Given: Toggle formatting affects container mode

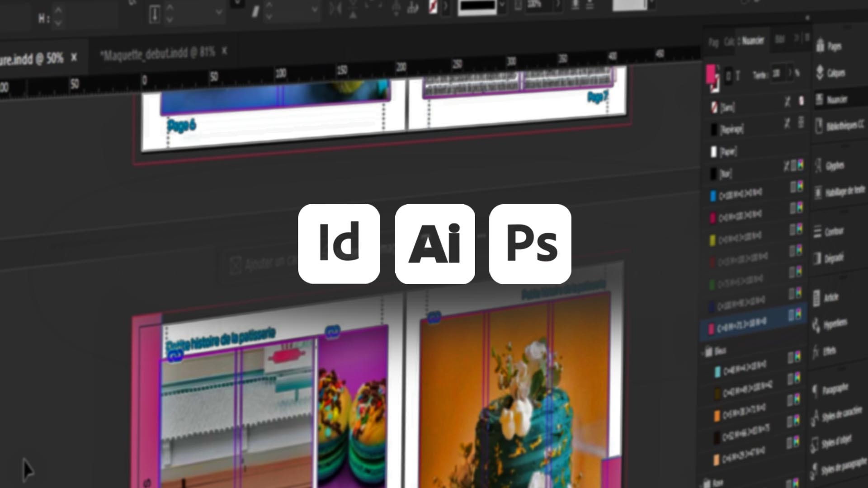Looking at the screenshot, I should (728, 76).
